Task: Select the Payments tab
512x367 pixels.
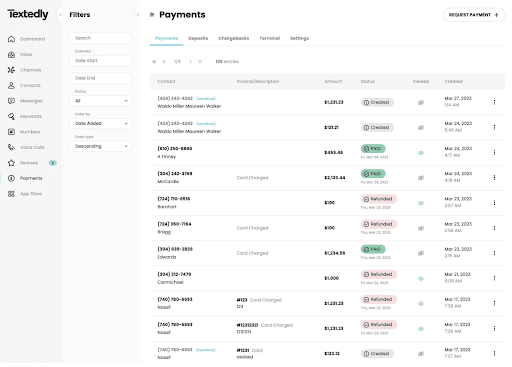Action: [x=166, y=38]
